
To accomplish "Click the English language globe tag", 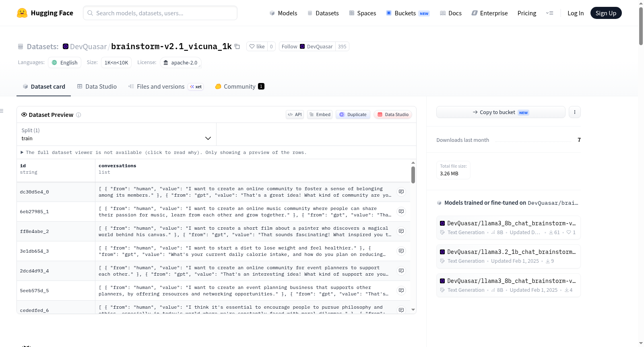I will pos(65,62).
